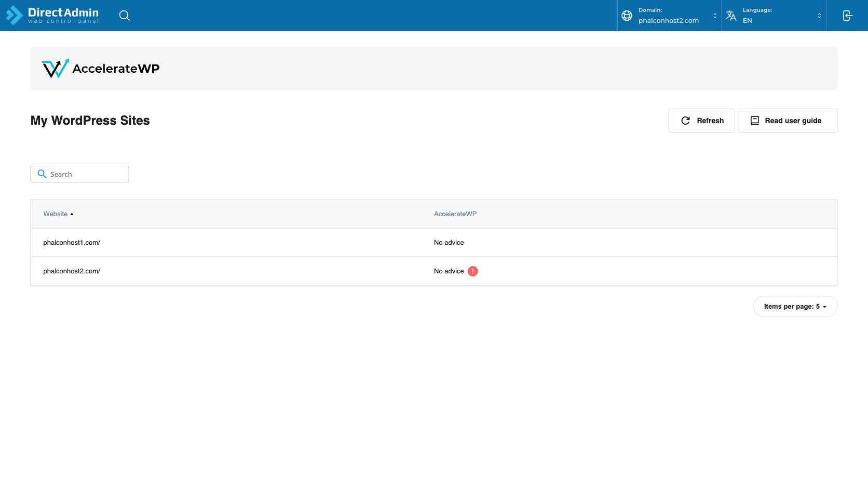Screen dimensions: 868x489
Task: Click No advice for phalconhost1.com
Action: 449,243
